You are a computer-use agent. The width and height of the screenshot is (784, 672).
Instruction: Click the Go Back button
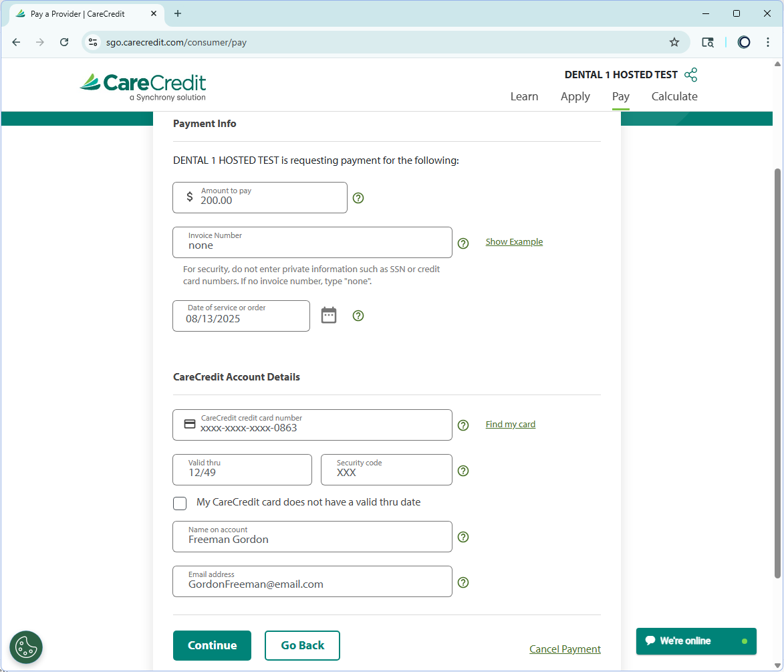click(x=302, y=645)
